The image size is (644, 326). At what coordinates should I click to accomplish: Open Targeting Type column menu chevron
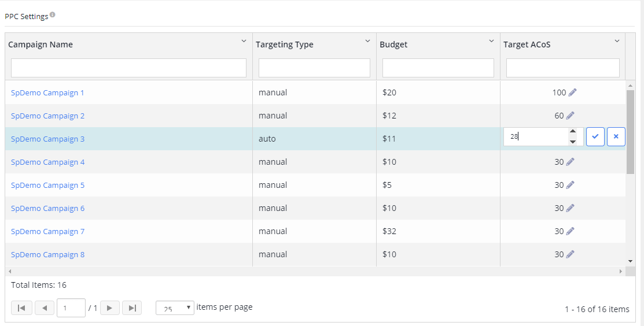point(367,41)
